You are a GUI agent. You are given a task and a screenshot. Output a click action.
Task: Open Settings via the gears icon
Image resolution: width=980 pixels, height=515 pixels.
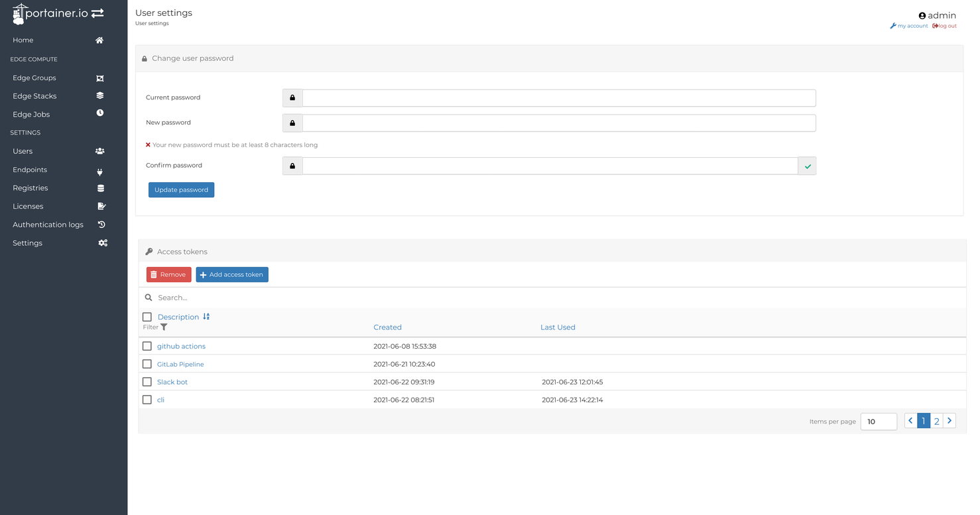[103, 243]
